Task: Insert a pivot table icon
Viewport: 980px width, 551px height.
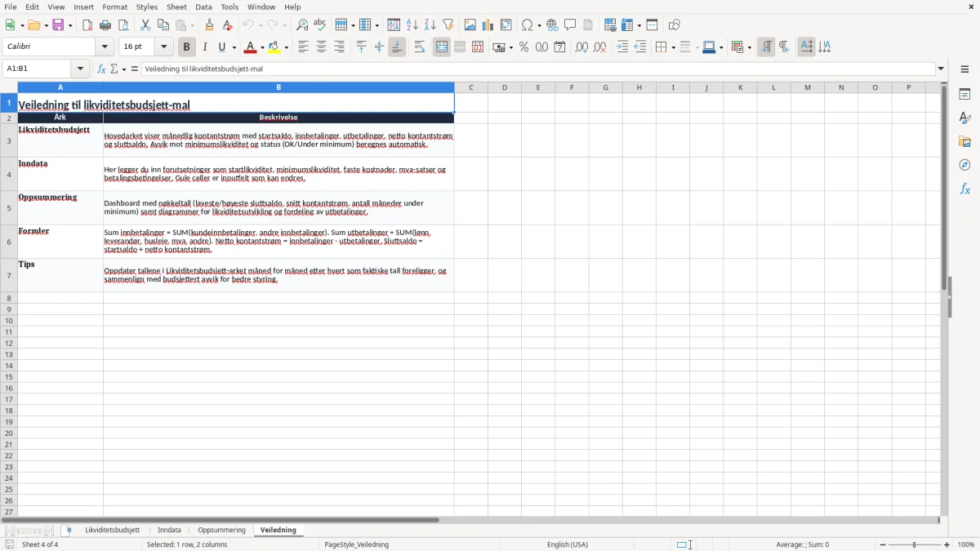Action: pyautogui.click(x=506, y=25)
